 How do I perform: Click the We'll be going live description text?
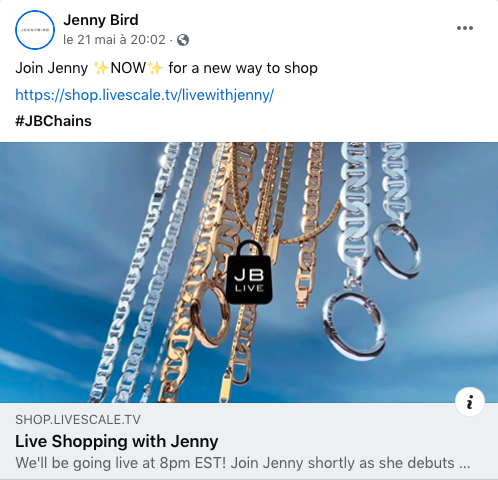(x=243, y=463)
